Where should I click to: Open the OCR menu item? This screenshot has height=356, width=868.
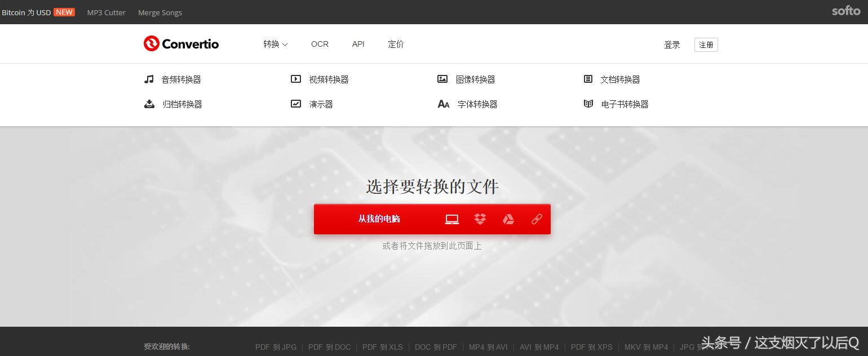[320, 44]
